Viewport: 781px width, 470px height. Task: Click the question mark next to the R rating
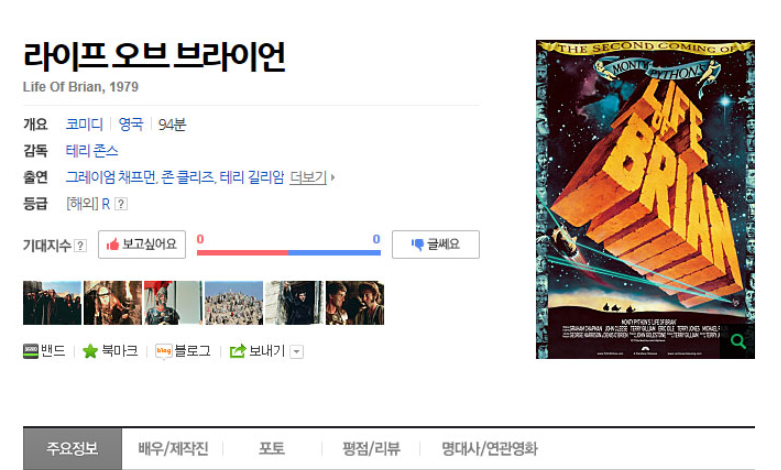(x=121, y=204)
